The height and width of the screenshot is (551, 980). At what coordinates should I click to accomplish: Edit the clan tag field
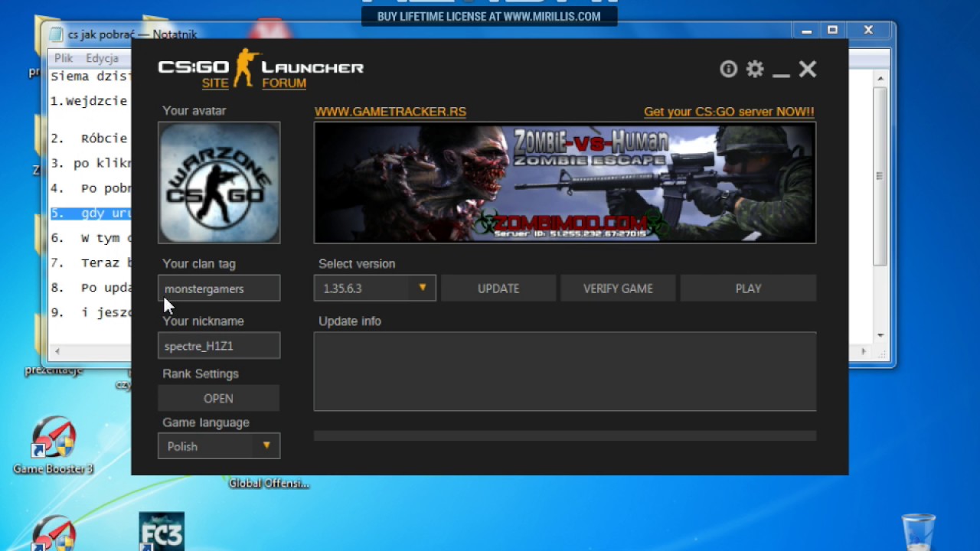219,289
